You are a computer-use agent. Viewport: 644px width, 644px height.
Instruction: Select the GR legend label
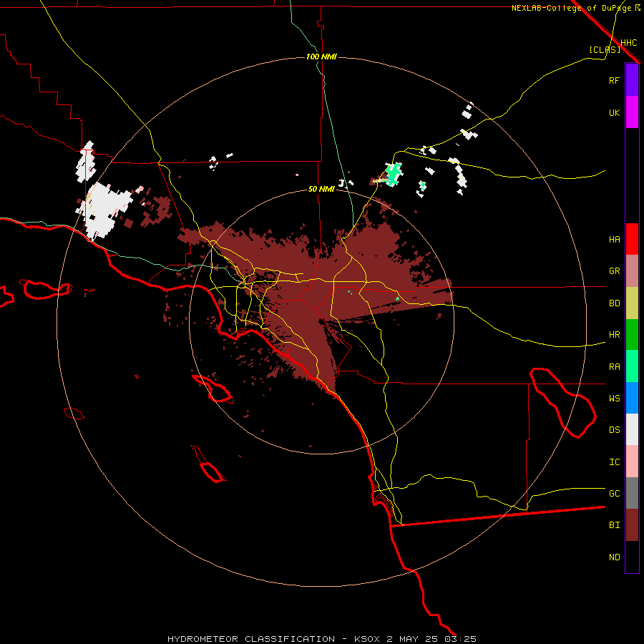pos(614,271)
